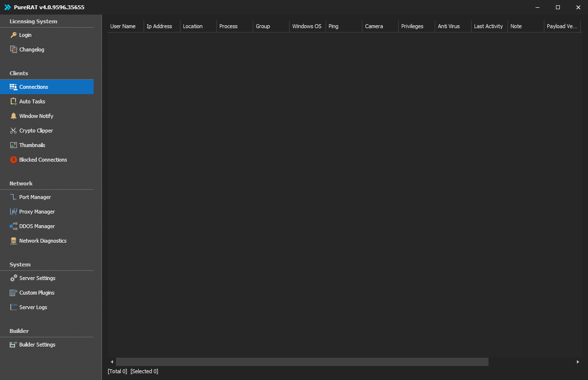Open Builder Settings
The image size is (588, 380).
tap(47, 345)
